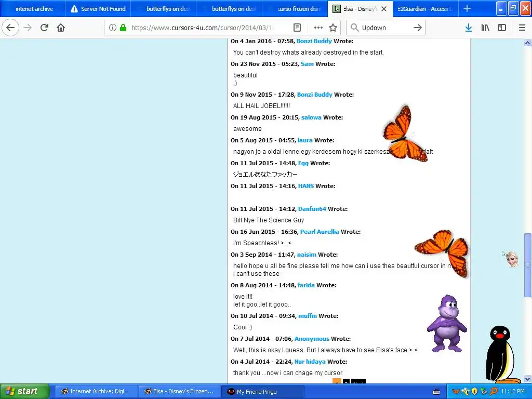Click the 'Cool :)' comment text
The height and width of the screenshot is (399, 532).
click(243, 327)
